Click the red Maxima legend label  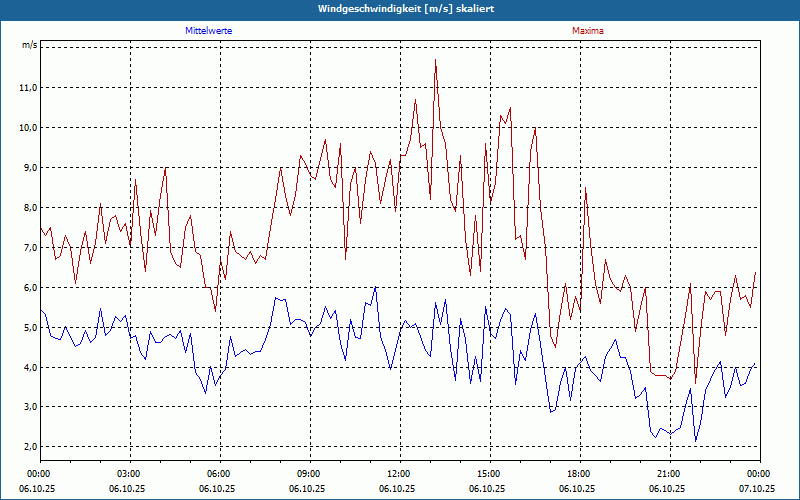coord(587,31)
